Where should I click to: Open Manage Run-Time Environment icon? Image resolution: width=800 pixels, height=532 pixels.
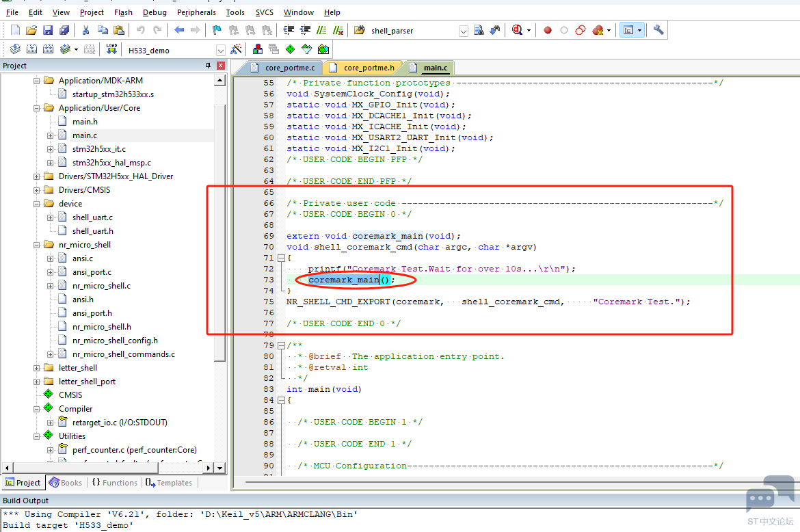click(x=291, y=49)
